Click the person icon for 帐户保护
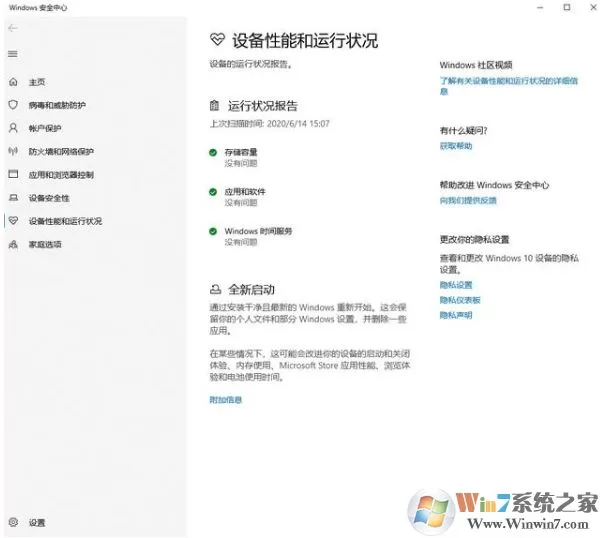The image size is (605, 538). tap(13, 128)
